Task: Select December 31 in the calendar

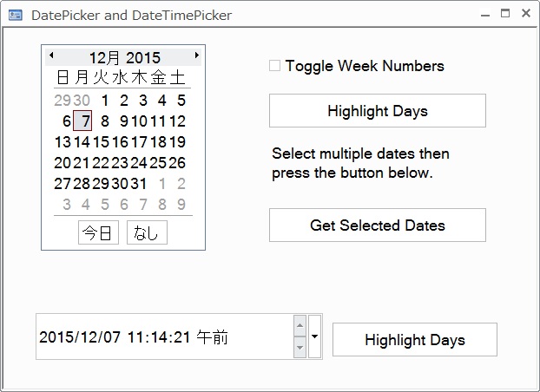Action: point(139,184)
